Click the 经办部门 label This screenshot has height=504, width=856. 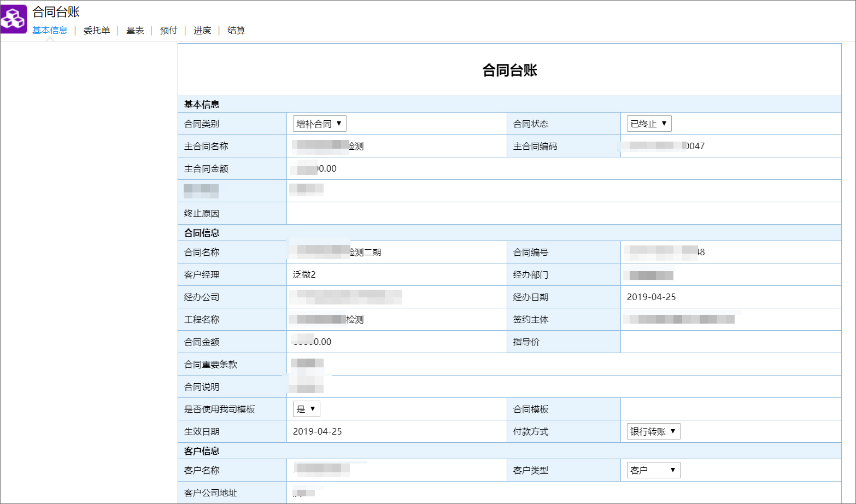tap(531, 274)
